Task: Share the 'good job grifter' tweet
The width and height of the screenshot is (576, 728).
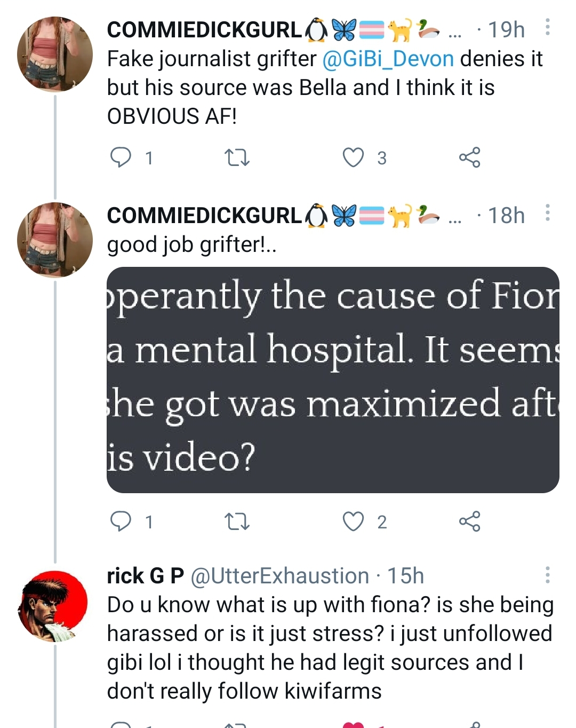Action: click(469, 521)
